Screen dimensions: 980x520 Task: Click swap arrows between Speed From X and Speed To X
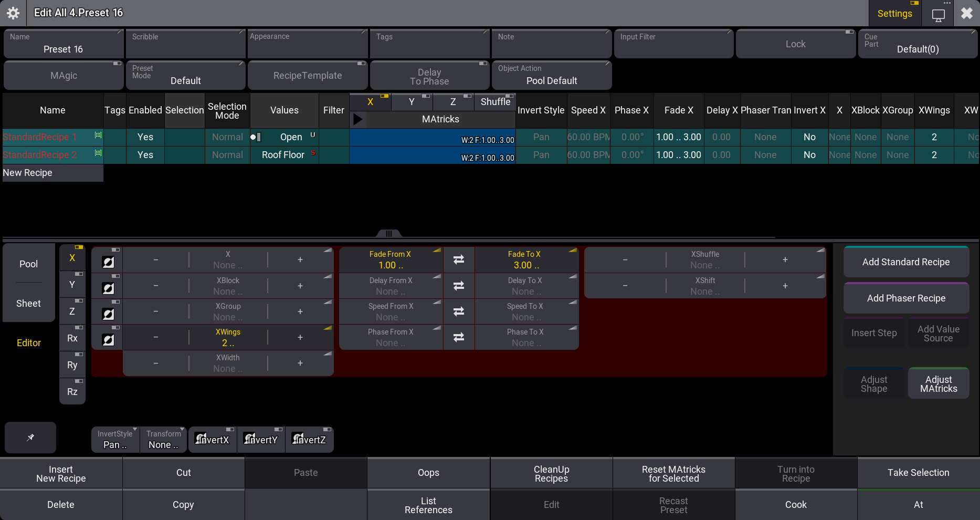459,311
